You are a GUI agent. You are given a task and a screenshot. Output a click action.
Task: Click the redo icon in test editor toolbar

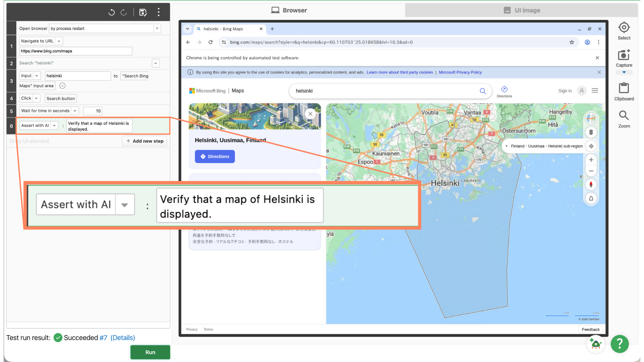tap(124, 12)
